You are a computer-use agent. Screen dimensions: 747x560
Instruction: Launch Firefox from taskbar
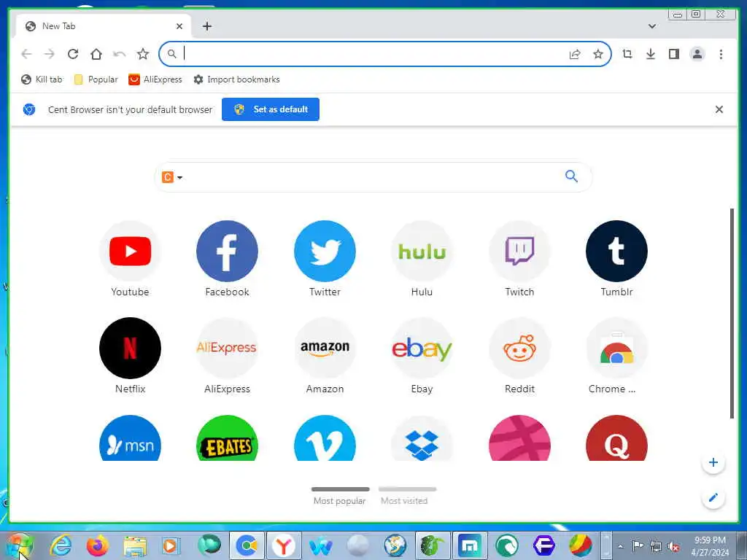(98, 546)
